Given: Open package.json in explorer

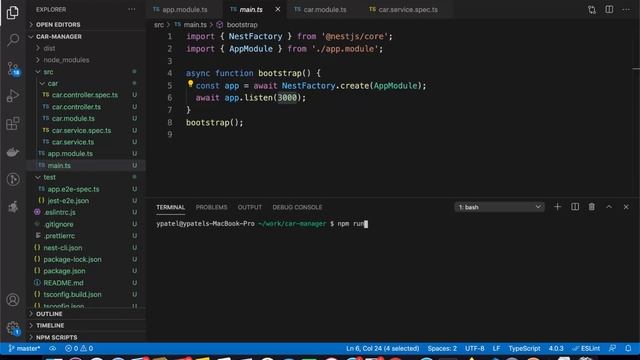Looking at the screenshot, I should 86,271.
